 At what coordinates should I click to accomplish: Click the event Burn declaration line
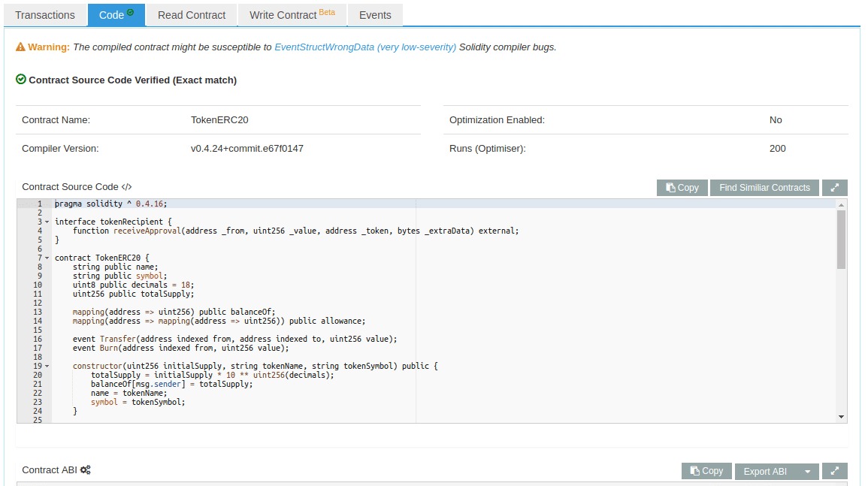(x=181, y=349)
